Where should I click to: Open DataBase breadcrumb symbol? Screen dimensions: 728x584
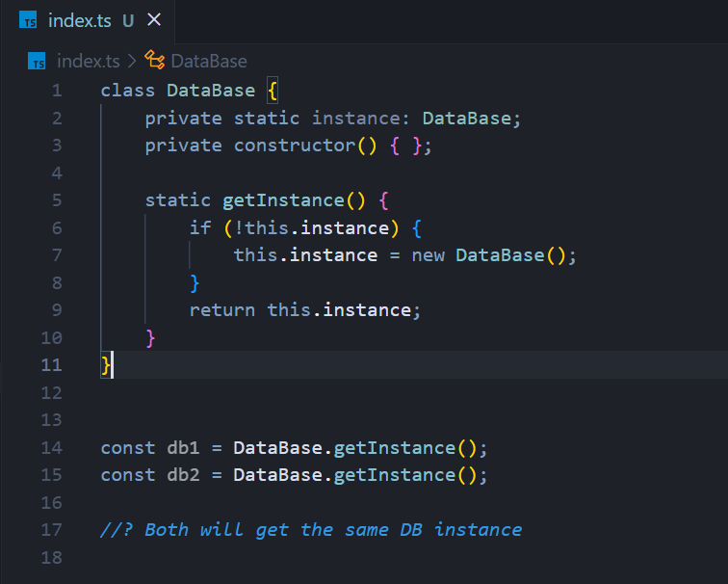coord(209,62)
